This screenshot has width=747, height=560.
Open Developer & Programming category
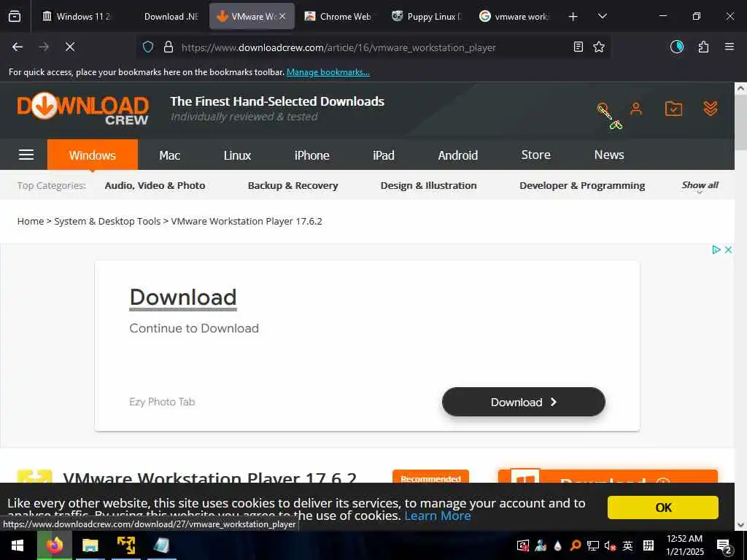(582, 185)
